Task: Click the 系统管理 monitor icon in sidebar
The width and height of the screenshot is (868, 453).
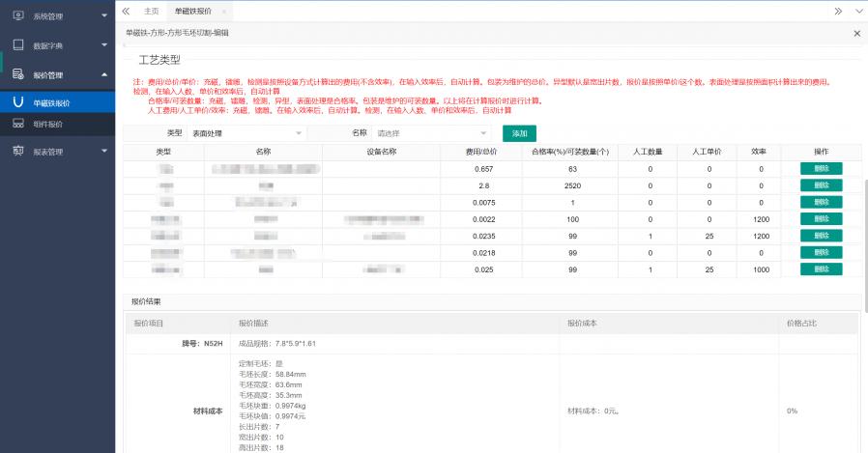Action: 17,15
